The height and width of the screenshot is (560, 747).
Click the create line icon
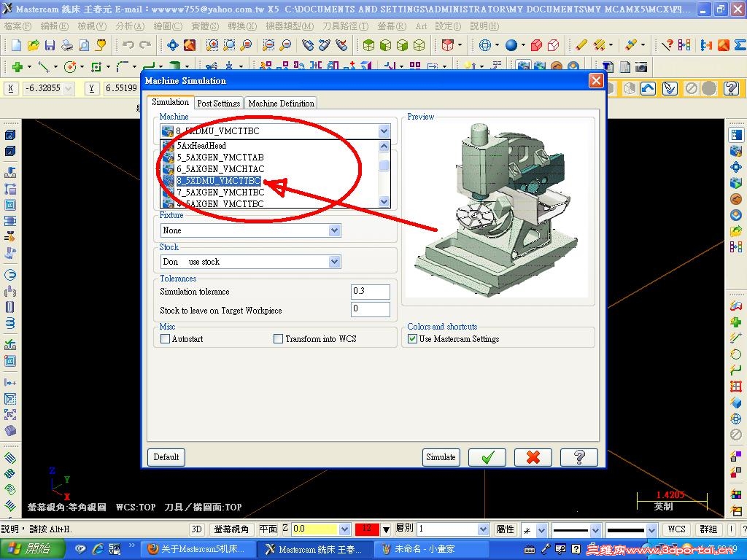click(x=44, y=67)
